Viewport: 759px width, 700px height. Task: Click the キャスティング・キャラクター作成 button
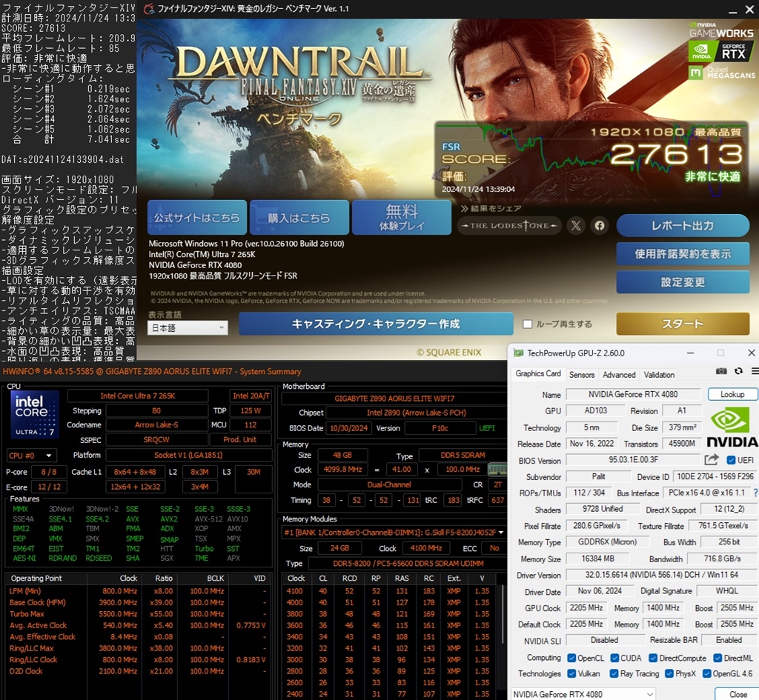(x=376, y=324)
